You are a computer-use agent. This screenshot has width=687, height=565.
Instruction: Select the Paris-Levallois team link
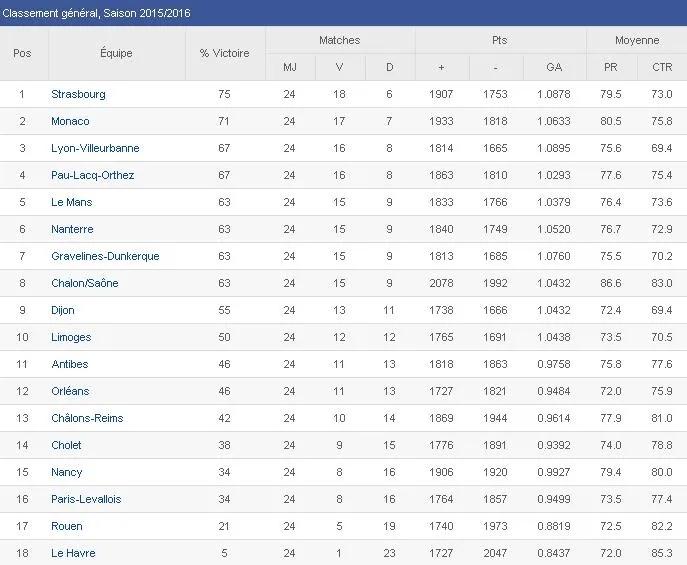coord(86,499)
